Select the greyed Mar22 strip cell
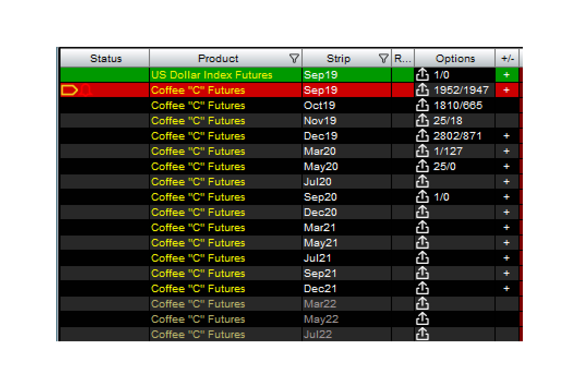The width and height of the screenshot is (573, 392). pyautogui.click(x=347, y=304)
